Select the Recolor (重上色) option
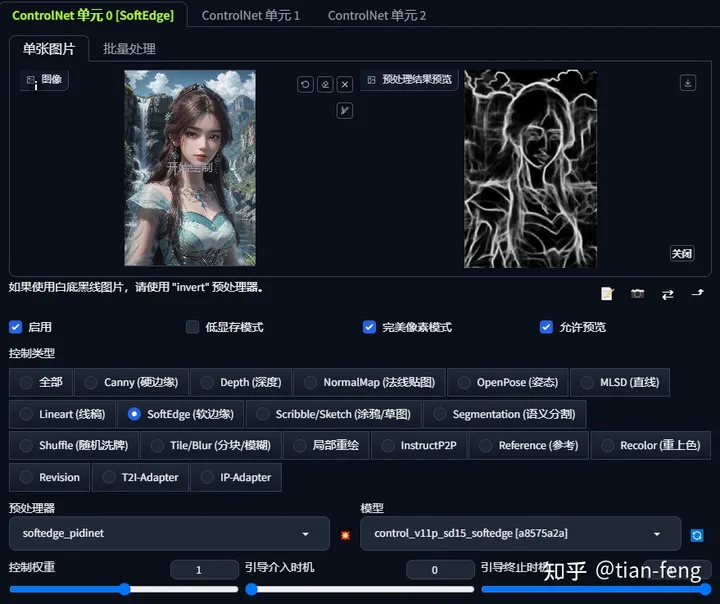 (651, 446)
